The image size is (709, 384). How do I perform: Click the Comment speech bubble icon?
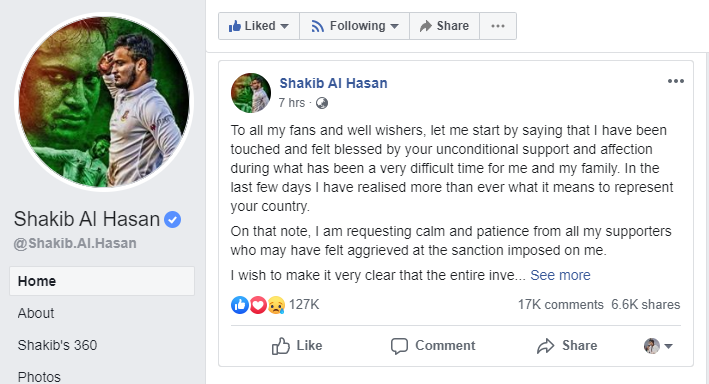pos(399,346)
